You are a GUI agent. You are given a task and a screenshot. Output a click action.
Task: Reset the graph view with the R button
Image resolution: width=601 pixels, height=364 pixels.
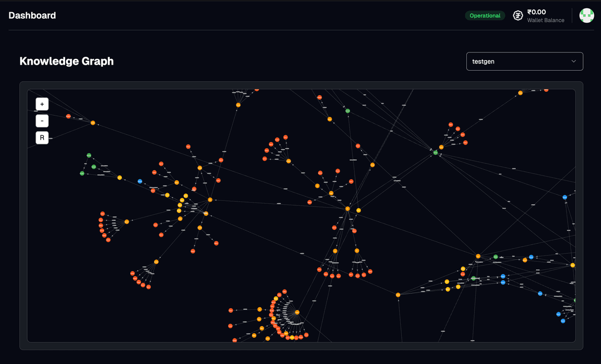click(x=42, y=137)
